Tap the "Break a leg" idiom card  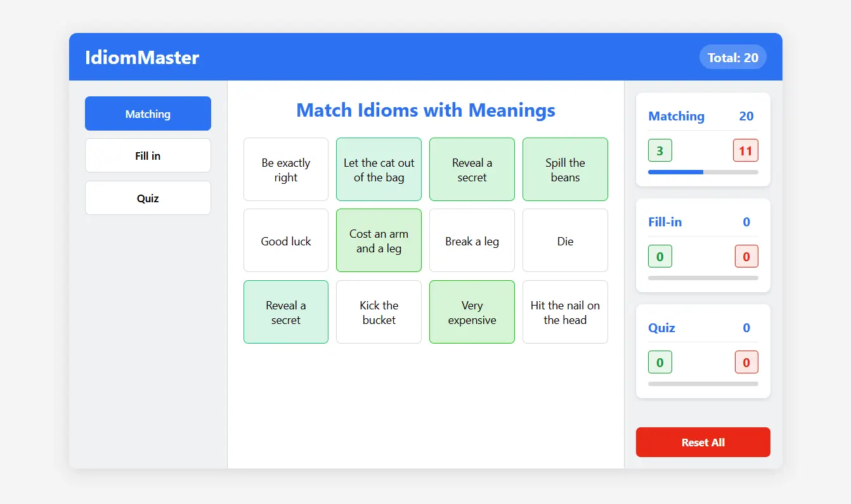point(472,241)
